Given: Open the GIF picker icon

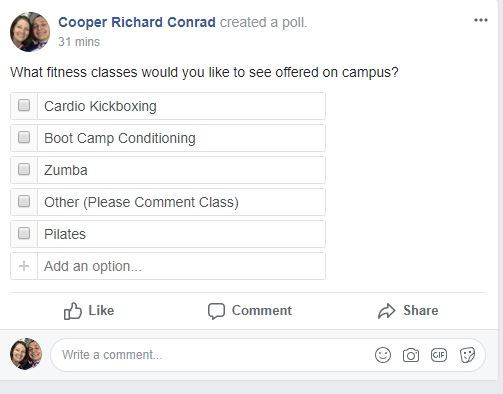Looking at the screenshot, I should (439, 355).
